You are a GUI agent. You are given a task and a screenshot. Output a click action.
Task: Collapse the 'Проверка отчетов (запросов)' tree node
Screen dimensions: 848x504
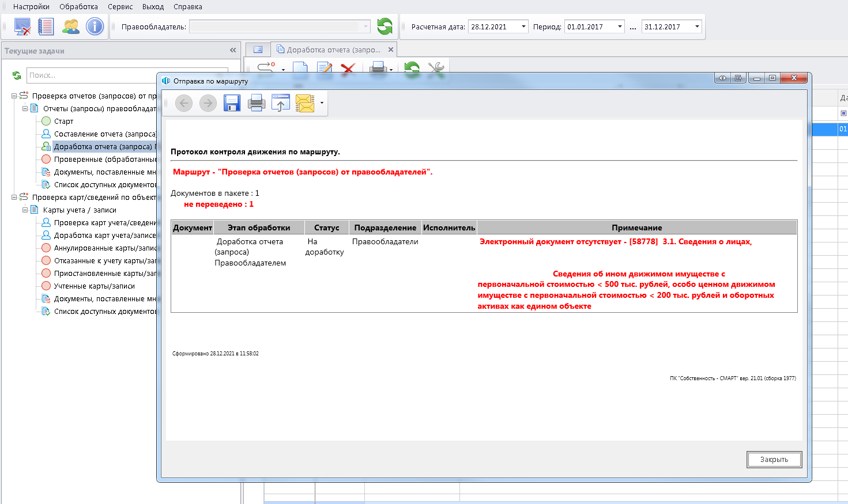(x=14, y=96)
